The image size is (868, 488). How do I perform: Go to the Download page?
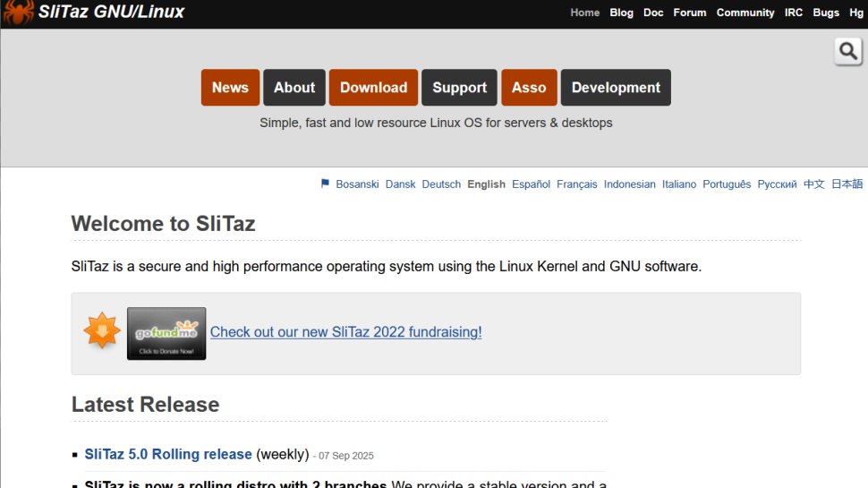[x=374, y=88]
